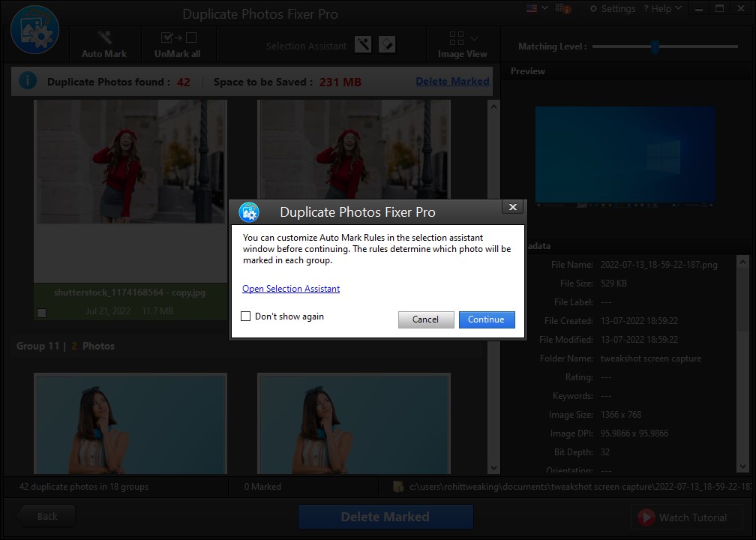Click the Open Selection Assistant link

coord(291,289)
